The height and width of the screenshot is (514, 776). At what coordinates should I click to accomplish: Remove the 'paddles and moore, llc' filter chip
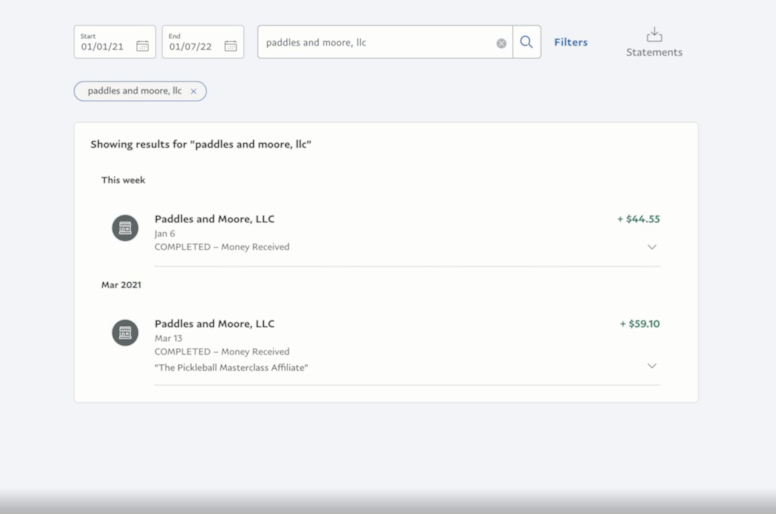(x=194, y=91)
